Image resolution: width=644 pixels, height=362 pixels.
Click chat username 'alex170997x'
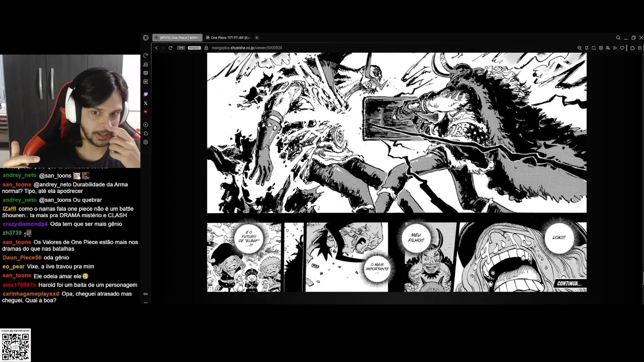tap(19, 285)
